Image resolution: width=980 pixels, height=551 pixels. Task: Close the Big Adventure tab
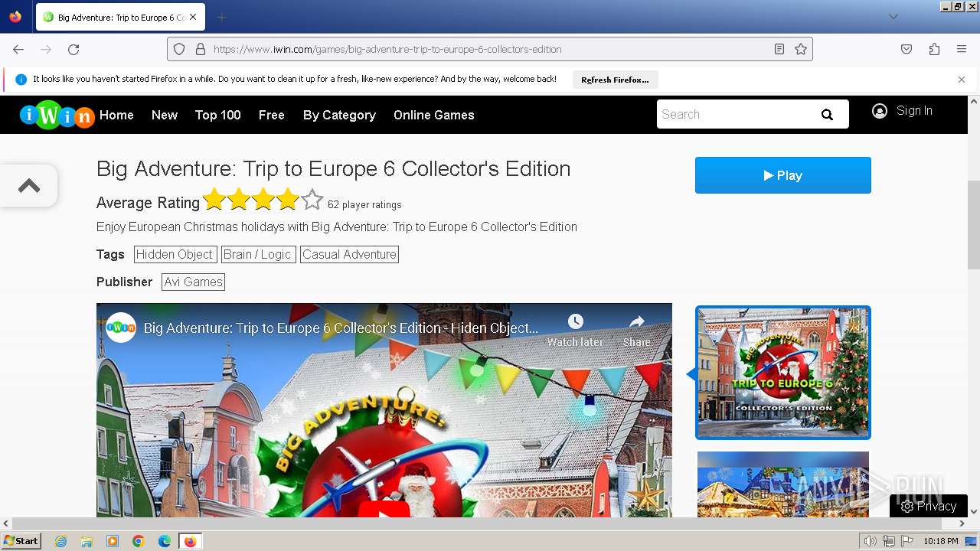click(x=193, y=17)
